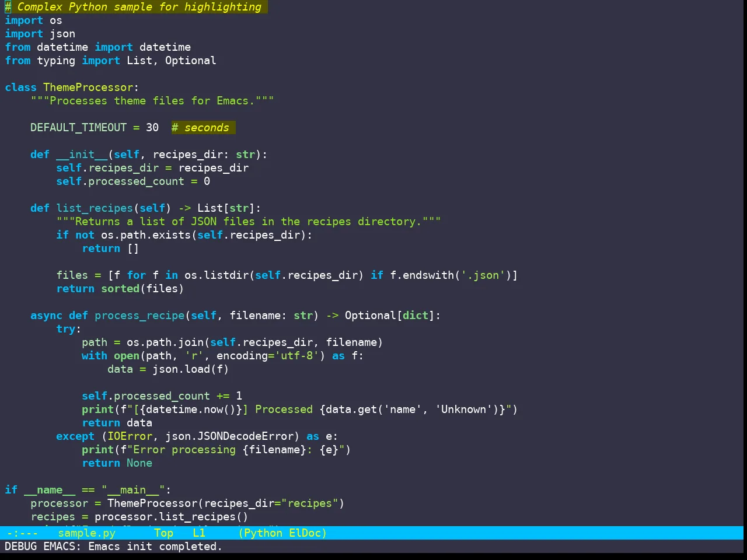Image resolution: width=747 pixels, height=560 pixels.
Task: Click 'return None' statement
Action: click(x=117, y=463)
